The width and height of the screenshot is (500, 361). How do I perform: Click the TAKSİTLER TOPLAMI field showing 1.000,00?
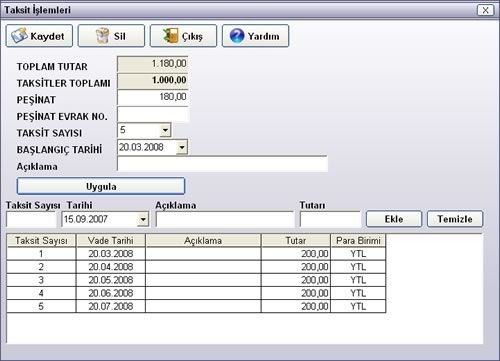(153, 81)
